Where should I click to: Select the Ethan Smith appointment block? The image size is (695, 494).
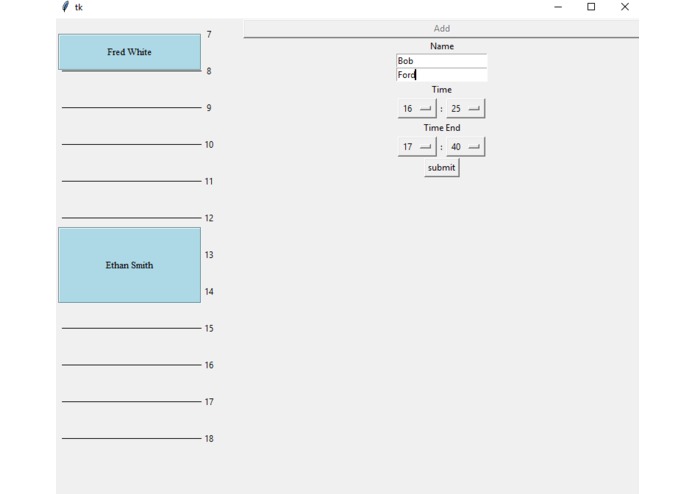[x=129, y=265]
